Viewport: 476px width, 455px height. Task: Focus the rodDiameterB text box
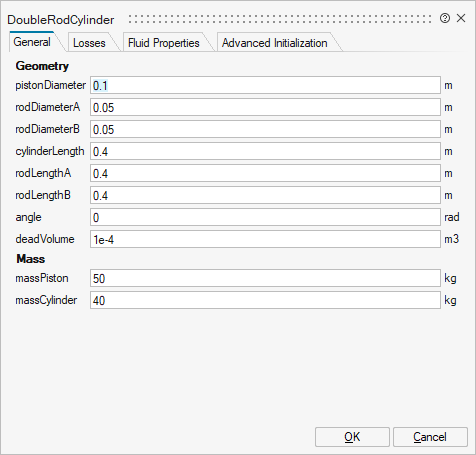click(265, 129)
